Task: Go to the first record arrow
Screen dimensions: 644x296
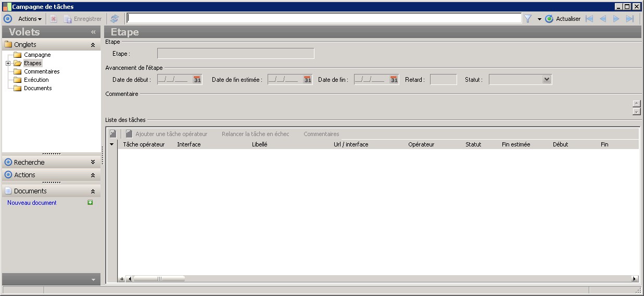Action: coord(589,19)
